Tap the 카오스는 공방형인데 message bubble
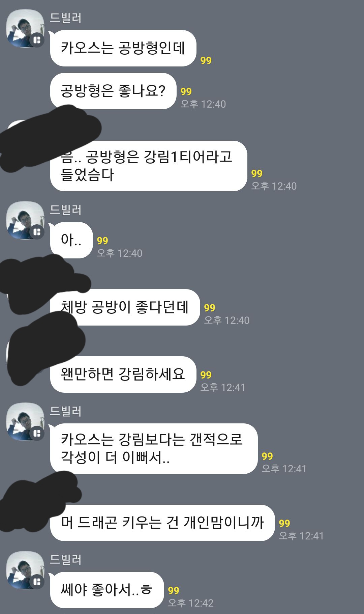This screenshot has height=614, width=364. click(x=123, y=48)
